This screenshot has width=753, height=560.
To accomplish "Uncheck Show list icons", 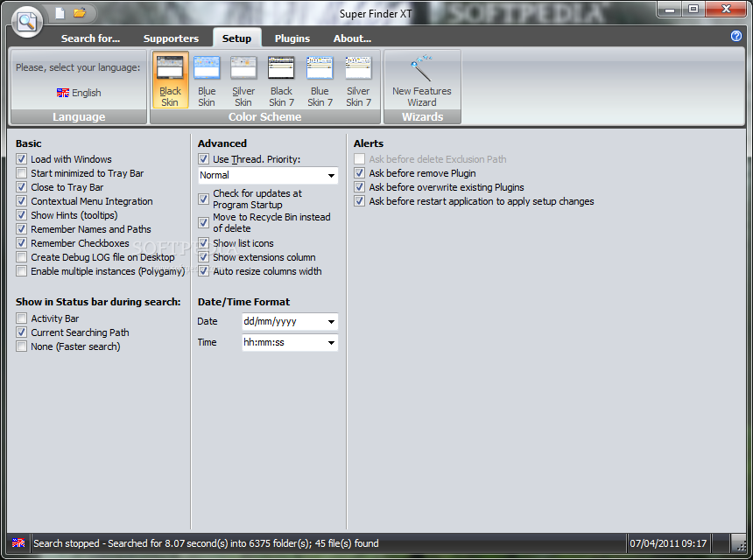I will [204, 242].
